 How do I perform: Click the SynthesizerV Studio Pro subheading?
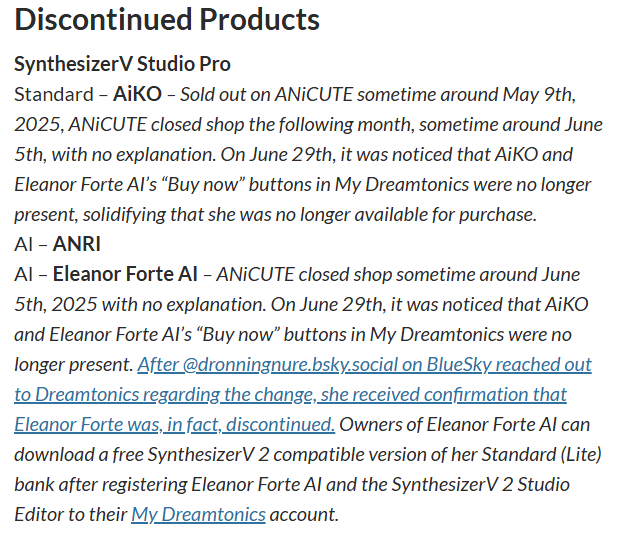pos(122,64)
